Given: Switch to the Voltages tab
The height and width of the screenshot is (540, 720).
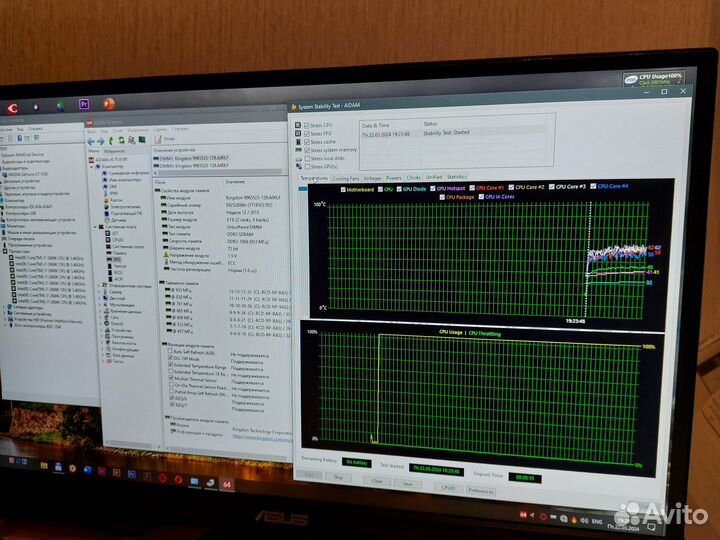Looking at the screenshot, I should pyautogui.click(x=372, y=178).
